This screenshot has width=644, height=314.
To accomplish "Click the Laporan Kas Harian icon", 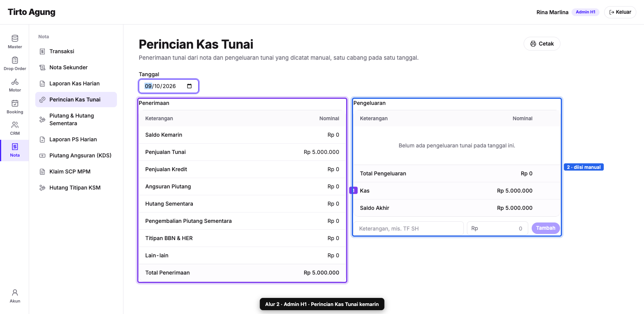I will pos(43,83).
